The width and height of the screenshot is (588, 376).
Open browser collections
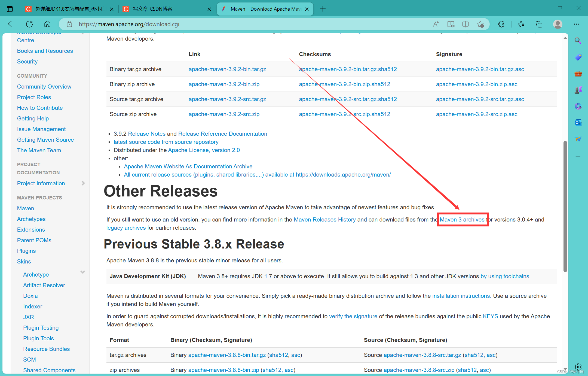[x=539, y=24]
